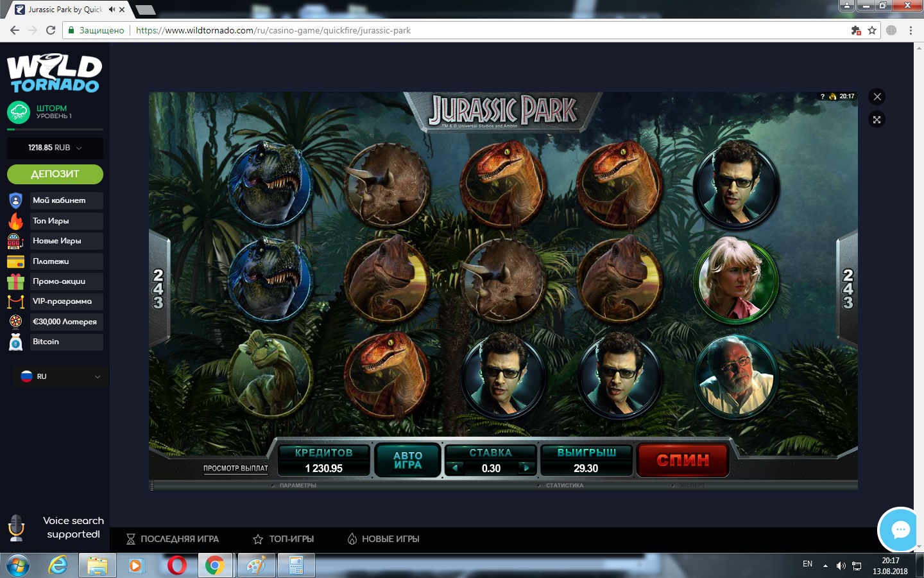Click the КРЕДИТОВ balance value 1 230.95

pos(324,468)
